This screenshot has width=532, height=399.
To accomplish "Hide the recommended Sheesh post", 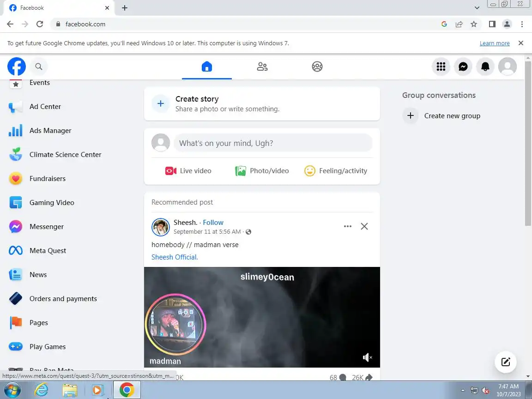I will click(x=364, y=226).
